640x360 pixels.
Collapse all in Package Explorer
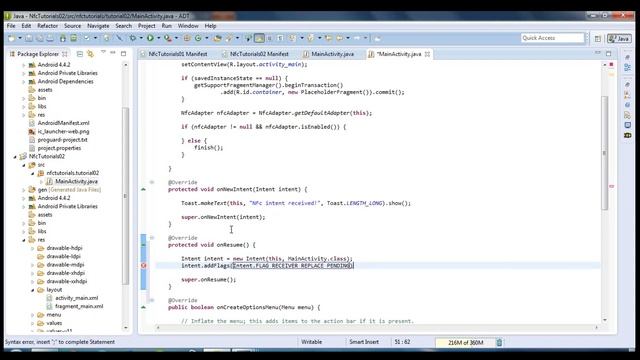[80, 53]
